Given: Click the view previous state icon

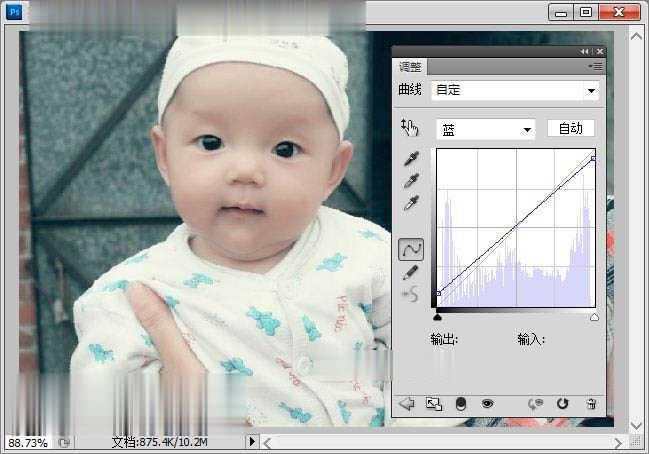Looking at the screenshot, I should point(535,404).
